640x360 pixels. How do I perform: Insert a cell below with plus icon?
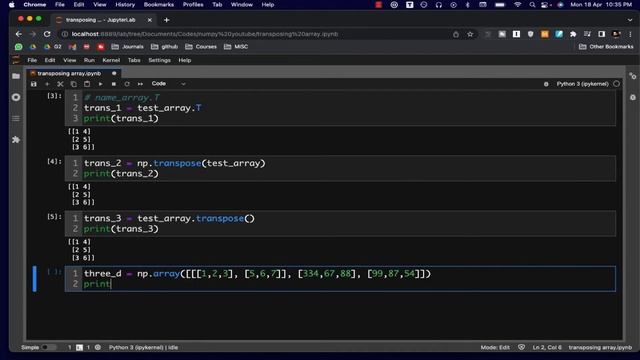point(47,84)
